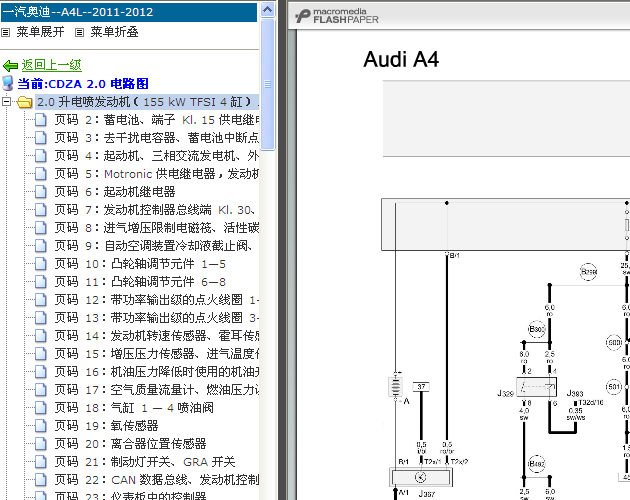Open 页码 16: 机油压力降低 page
630x500 pixels.
click(x=157, y=372)
